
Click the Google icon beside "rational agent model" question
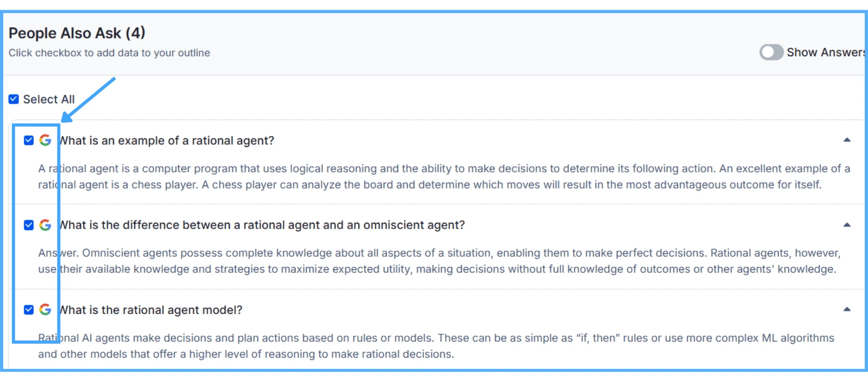(x=45, y=310)
